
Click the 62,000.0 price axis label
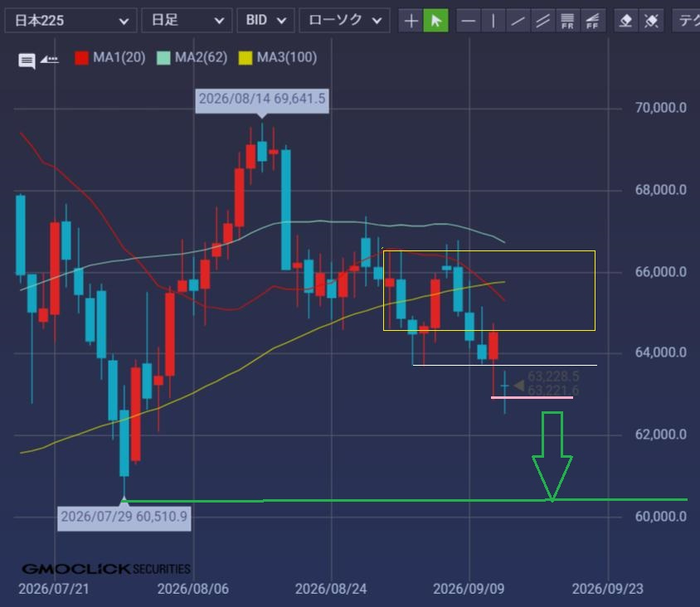661,435
